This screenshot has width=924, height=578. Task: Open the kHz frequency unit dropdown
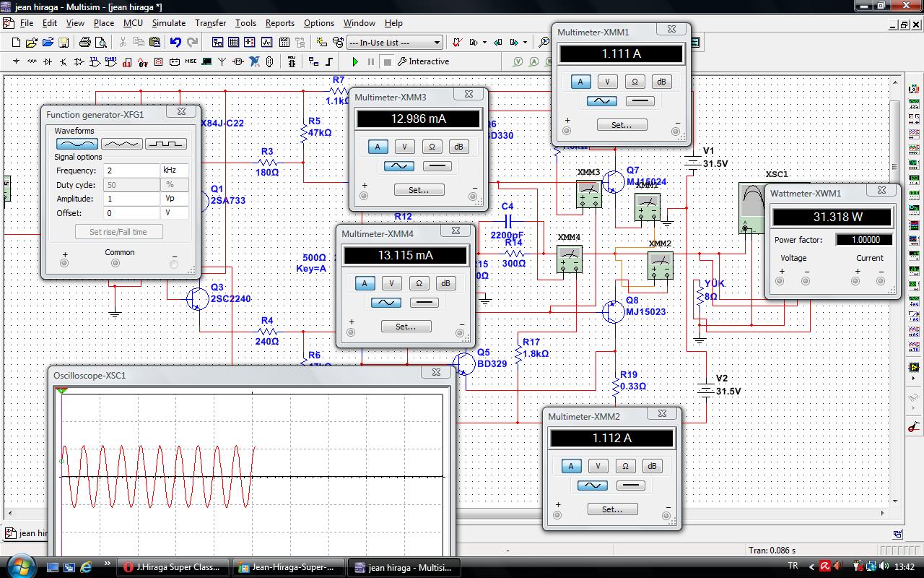point(174,171)
